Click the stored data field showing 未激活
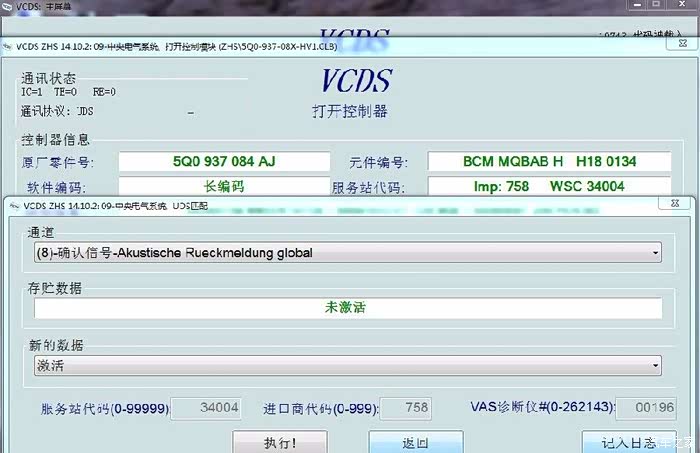The width and height of the screenshot is (700, 453). coord(348,308)
